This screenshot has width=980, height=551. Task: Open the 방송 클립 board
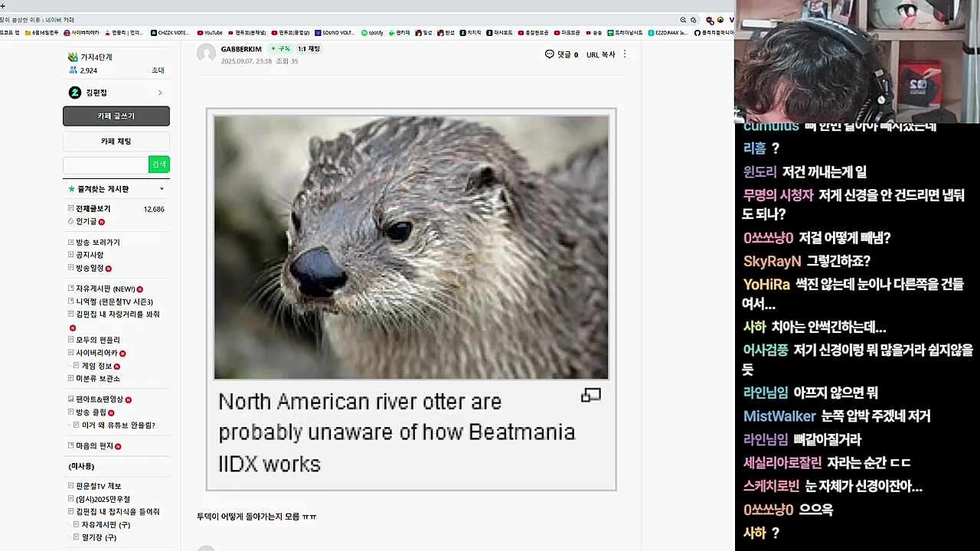click(x=91, y=412)
